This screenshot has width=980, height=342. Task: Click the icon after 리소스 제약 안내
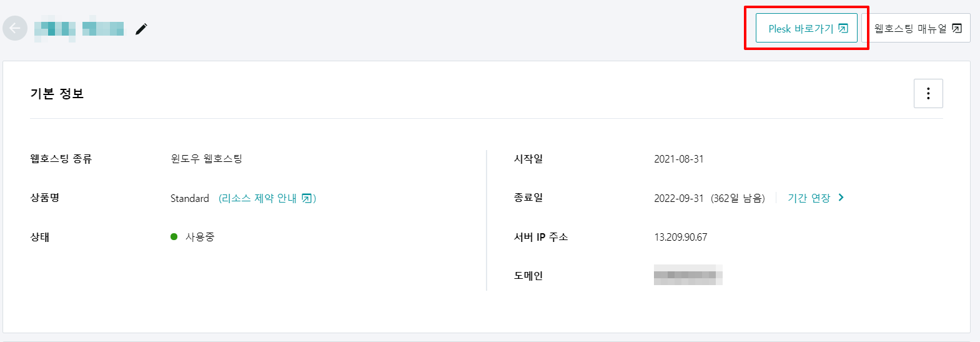tap(307, 198)
